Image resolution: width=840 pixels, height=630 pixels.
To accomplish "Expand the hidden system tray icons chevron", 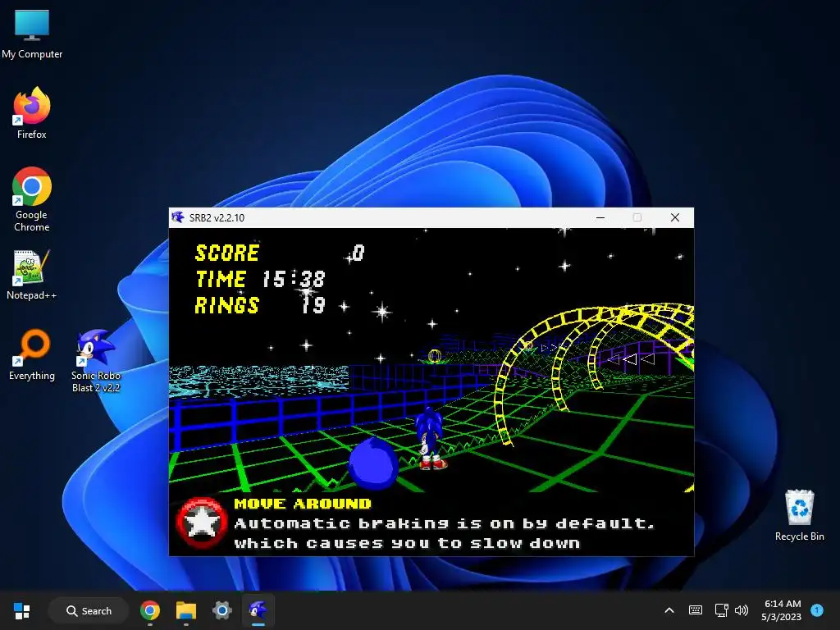I will [669, 610].
